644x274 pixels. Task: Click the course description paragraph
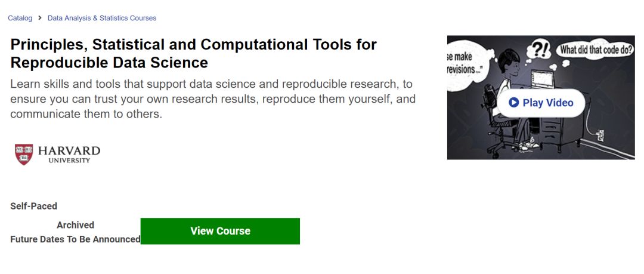[213, 99]
